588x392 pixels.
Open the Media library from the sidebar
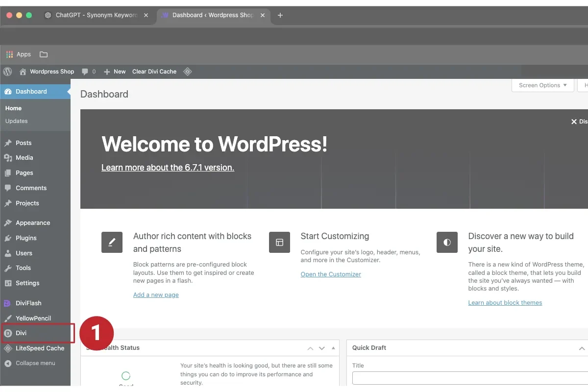tap(25, 157)
